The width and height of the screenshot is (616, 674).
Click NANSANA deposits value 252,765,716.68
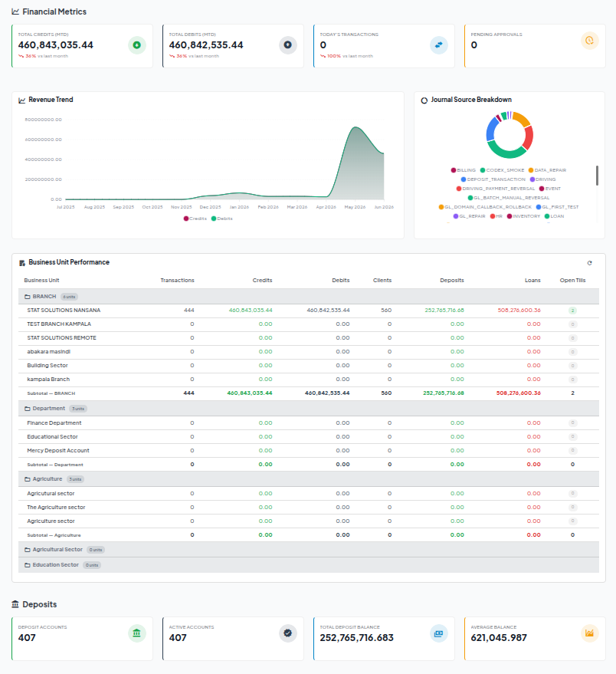444,311
